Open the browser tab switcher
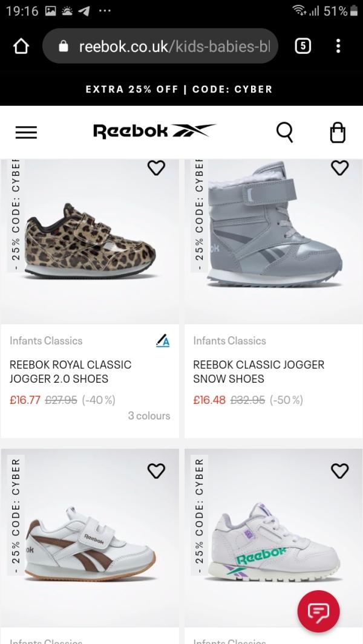363x644 pixels. click(x=302, y=46)
